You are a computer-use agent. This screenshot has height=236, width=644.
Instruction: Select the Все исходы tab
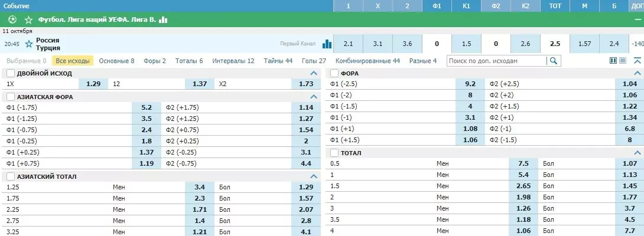point(73,61)
